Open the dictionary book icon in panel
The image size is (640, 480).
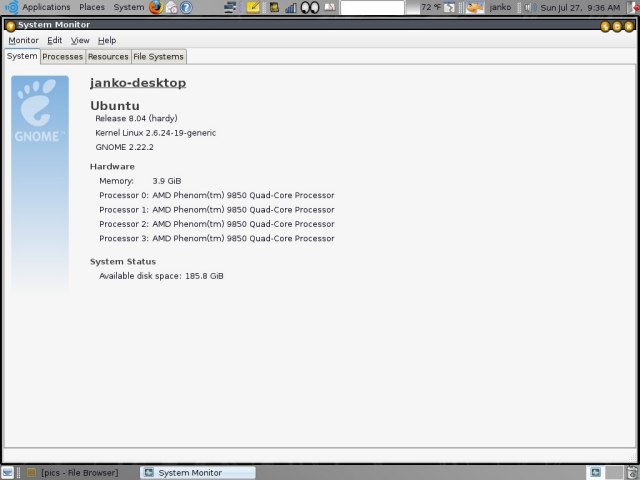pos(329,7)
